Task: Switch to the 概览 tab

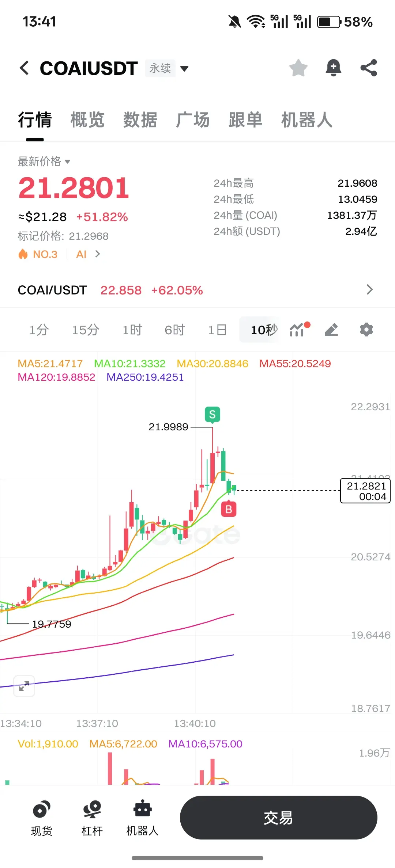Action: pyautogui.click(x=87, y=120)
